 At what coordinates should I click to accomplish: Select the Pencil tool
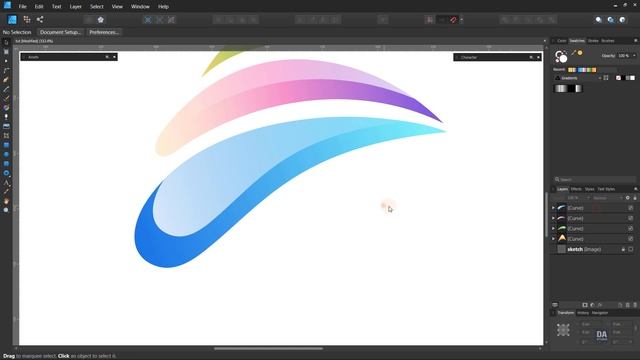pyautogui.click(x=6, y=89)
